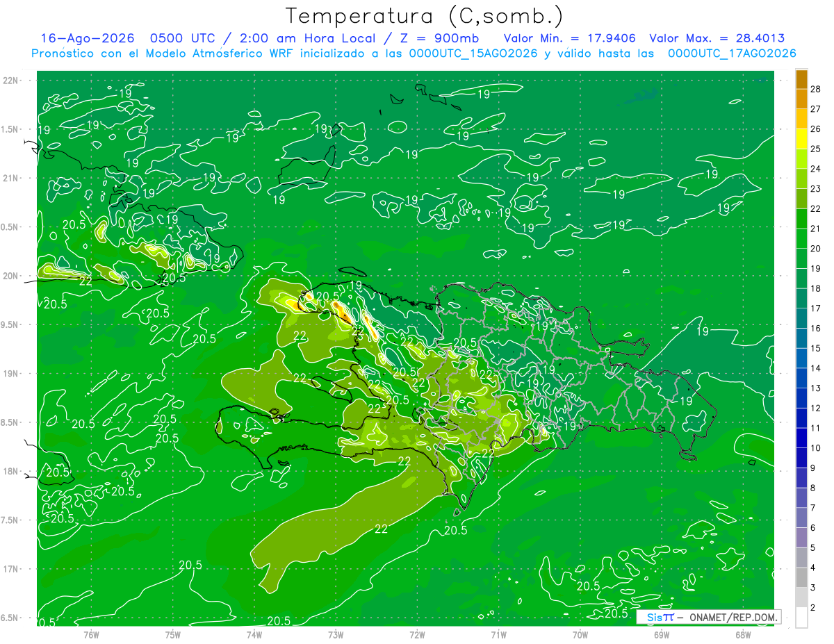Screen dimensions: 834x644
Task: Click the yellow swatch between 25 and 26
Action: pyautogui.click(x=801, y=138)
